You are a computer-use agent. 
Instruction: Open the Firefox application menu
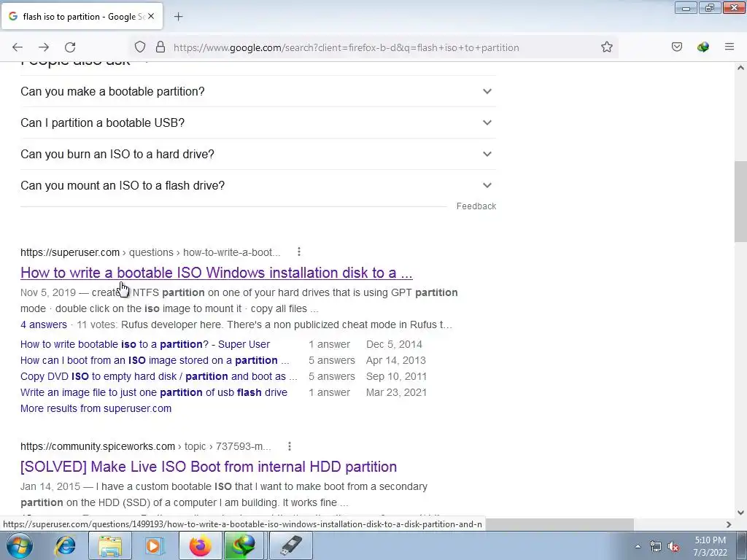729,47
